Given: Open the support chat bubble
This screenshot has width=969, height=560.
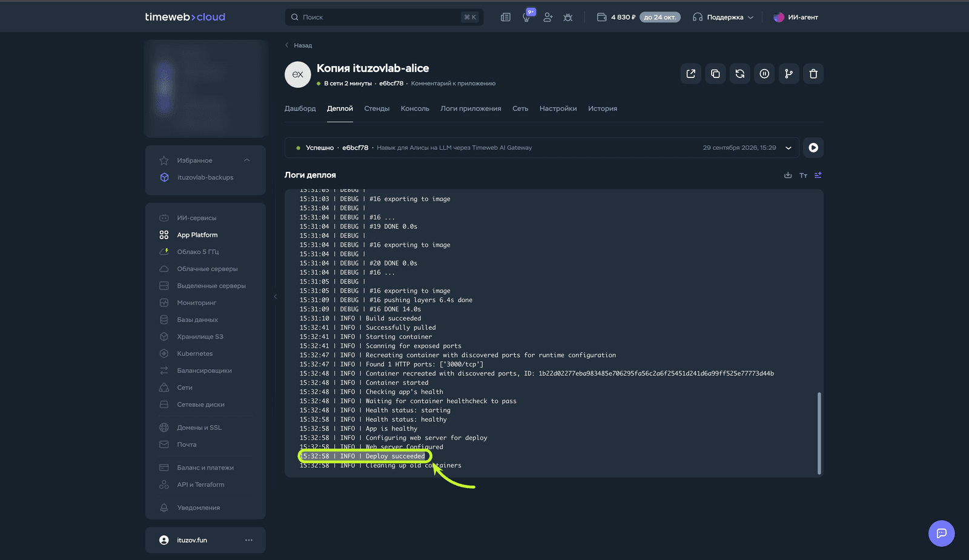Looking at the screenshot, I should click(x=942, y=533).
